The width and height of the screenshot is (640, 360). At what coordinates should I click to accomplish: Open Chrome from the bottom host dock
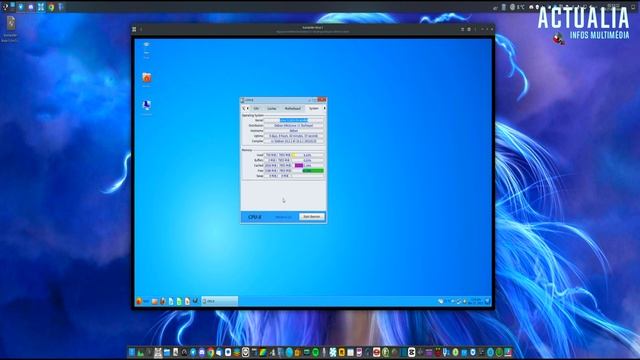pyautogui.click(x=210, y=352)
